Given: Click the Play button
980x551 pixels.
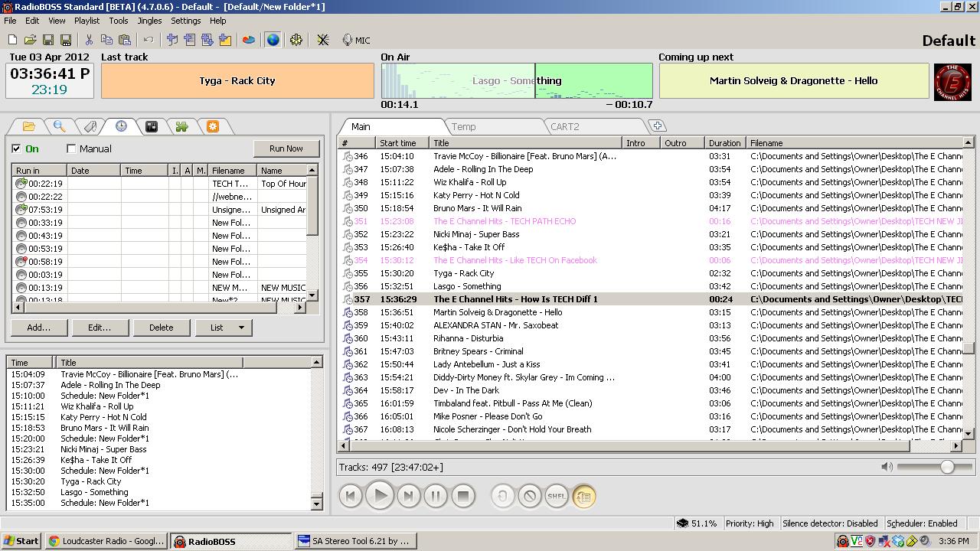Looking at the screenshot, I should [380, 496].
